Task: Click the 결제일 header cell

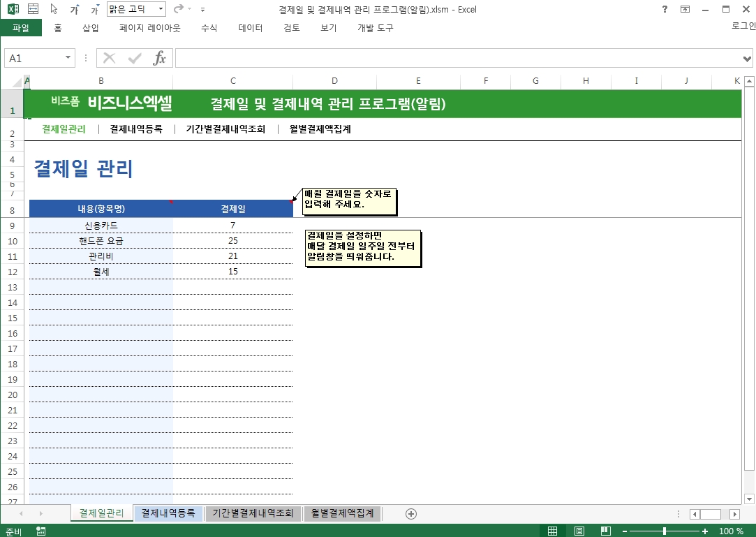Action: point(233,209)
